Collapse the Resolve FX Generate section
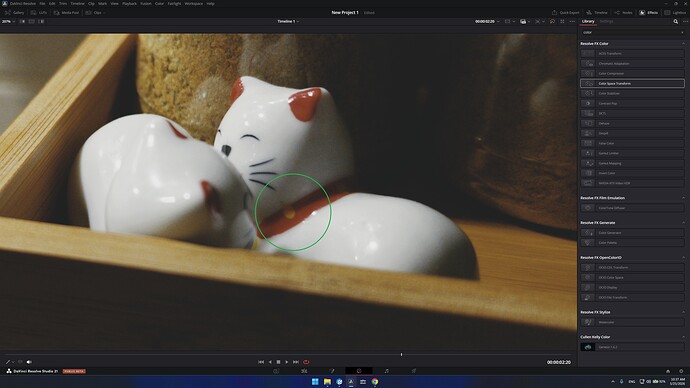The height and width of the screenshot is (388, 690). [x=683, y=223]
